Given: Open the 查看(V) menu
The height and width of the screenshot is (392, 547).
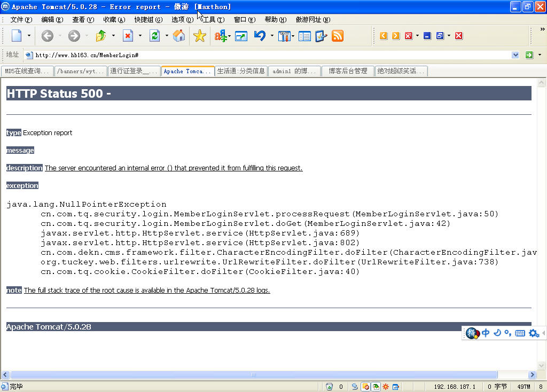Looking at the screenshot, I should pyautogui.click(x=83, y=20).
